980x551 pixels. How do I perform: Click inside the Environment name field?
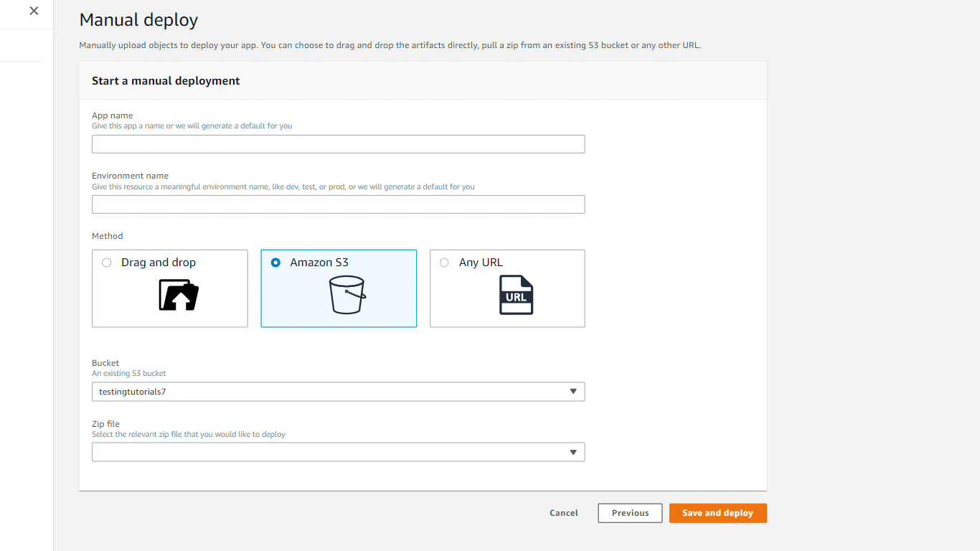(338, 204)
